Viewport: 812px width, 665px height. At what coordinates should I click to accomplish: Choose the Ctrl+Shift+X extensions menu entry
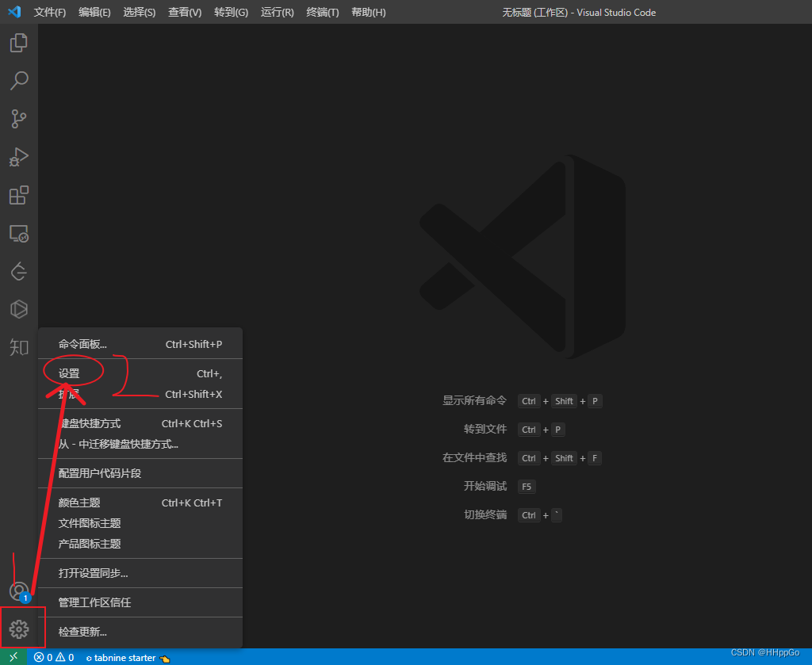[x=140, y=394]
